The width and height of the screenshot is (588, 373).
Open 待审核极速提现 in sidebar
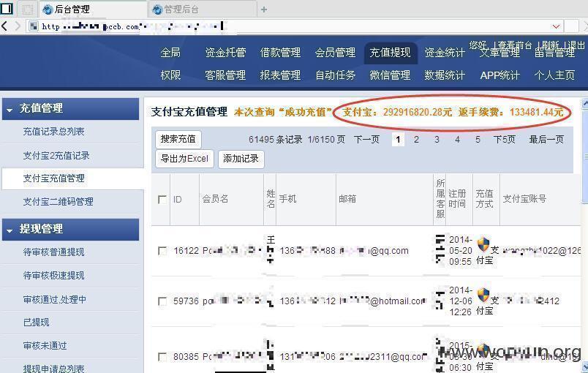pos(53,276)
